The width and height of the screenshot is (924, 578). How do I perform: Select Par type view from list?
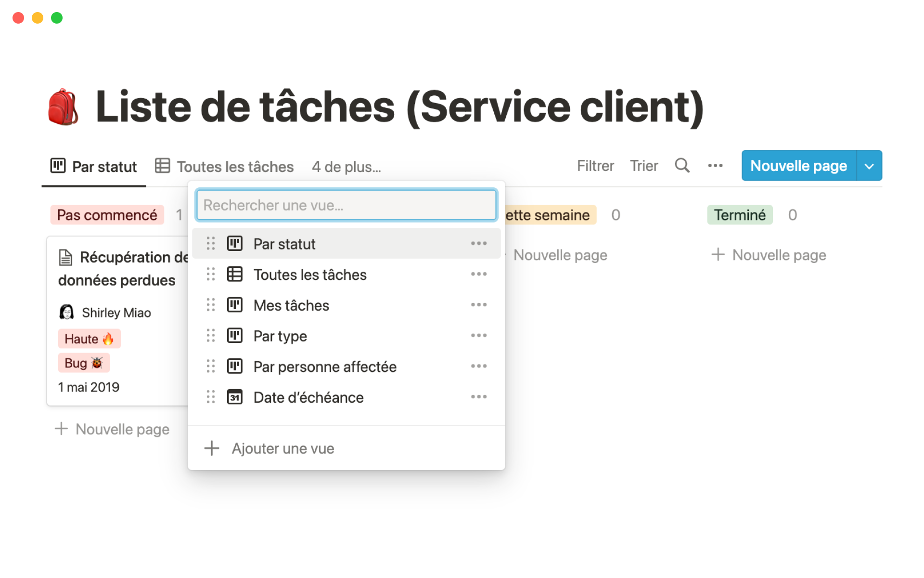pyautogui.click(x=280, y=336)
